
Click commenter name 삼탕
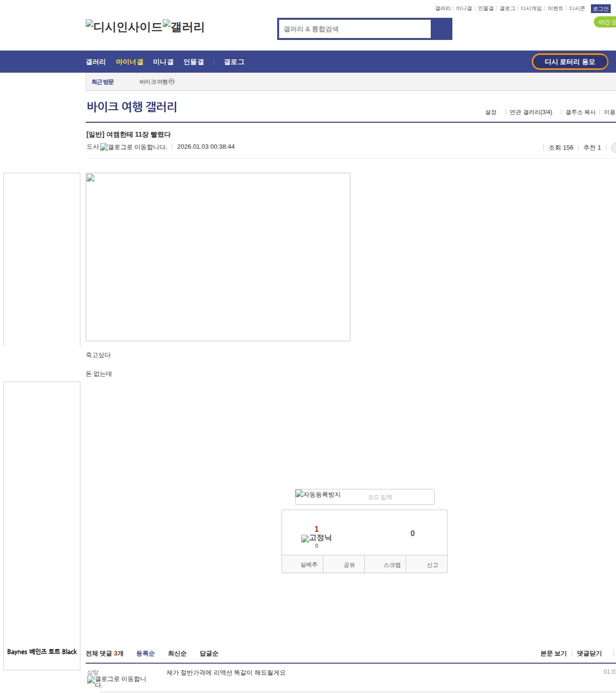coord(93,672)
